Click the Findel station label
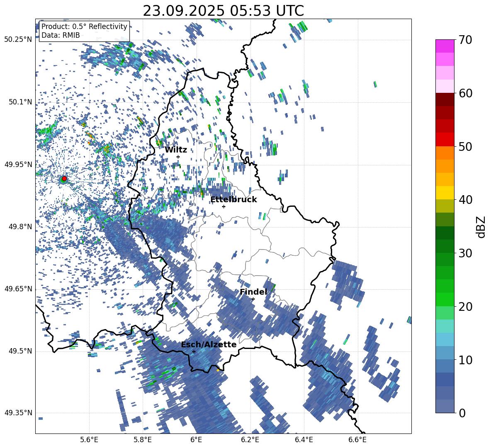The width and height of the screenshot is (491, 448). (x=253, y=292)
